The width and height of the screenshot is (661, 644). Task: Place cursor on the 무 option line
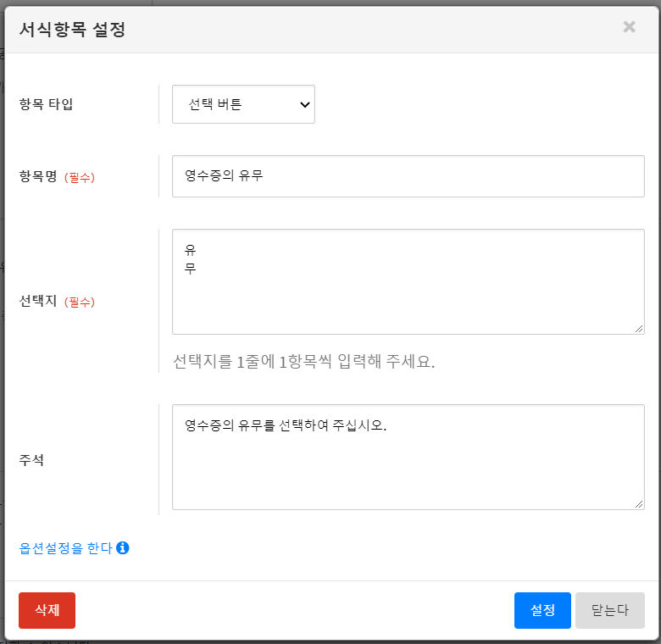pos(191,269)
